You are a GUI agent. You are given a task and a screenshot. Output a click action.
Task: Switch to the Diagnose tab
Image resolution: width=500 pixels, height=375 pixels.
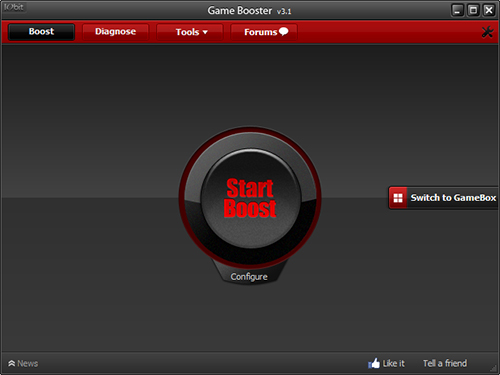click(x=115, y=32)
